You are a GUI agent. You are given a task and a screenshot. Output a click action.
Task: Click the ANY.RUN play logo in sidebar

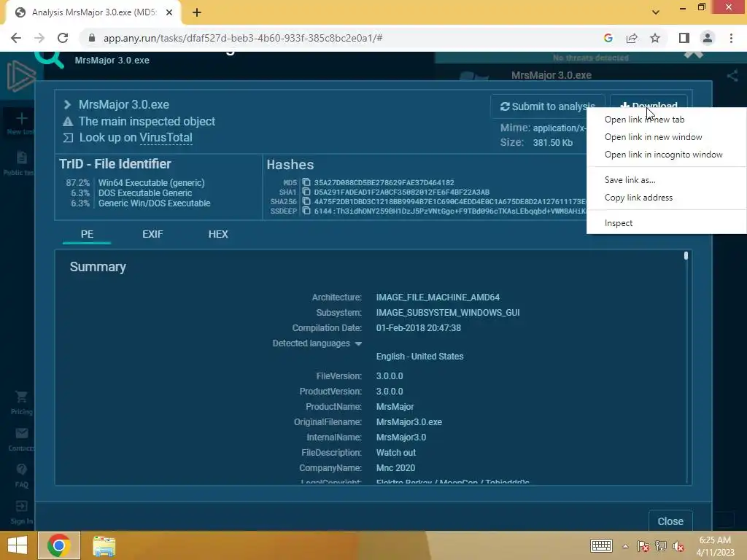point(21,76)
